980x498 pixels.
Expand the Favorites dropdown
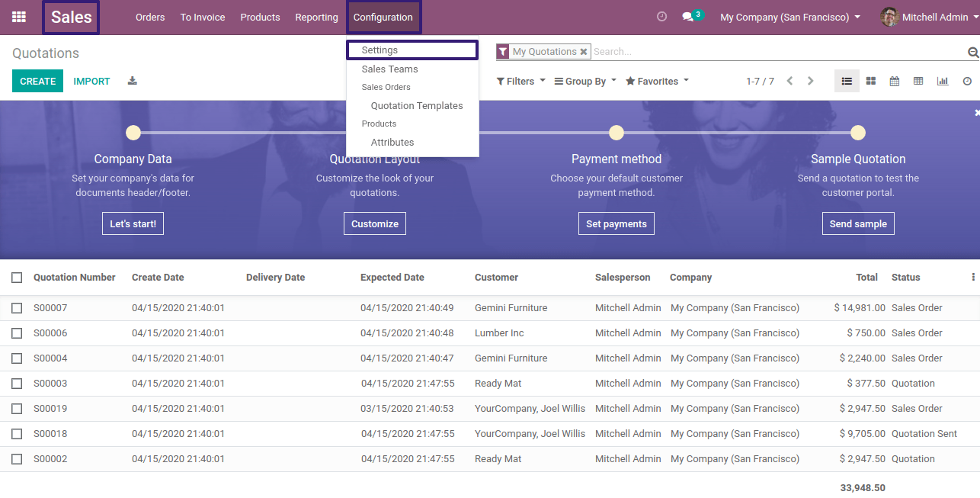(x=657, y=81)
